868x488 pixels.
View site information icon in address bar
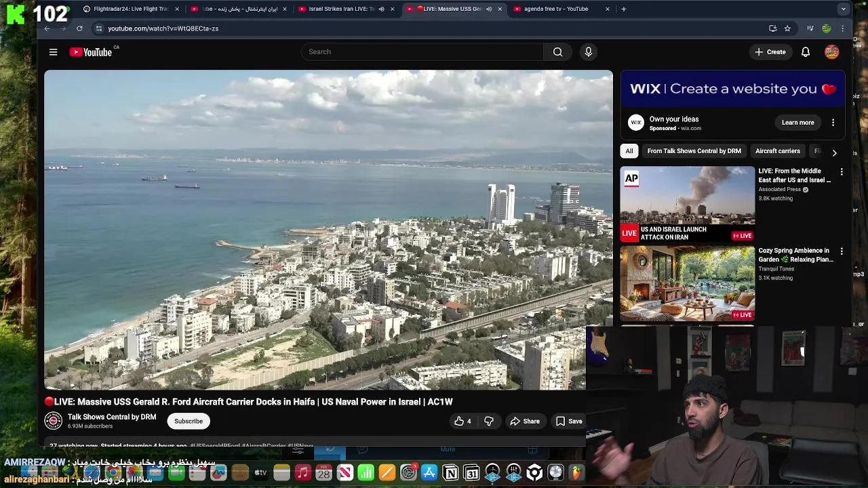pos(99,28)
